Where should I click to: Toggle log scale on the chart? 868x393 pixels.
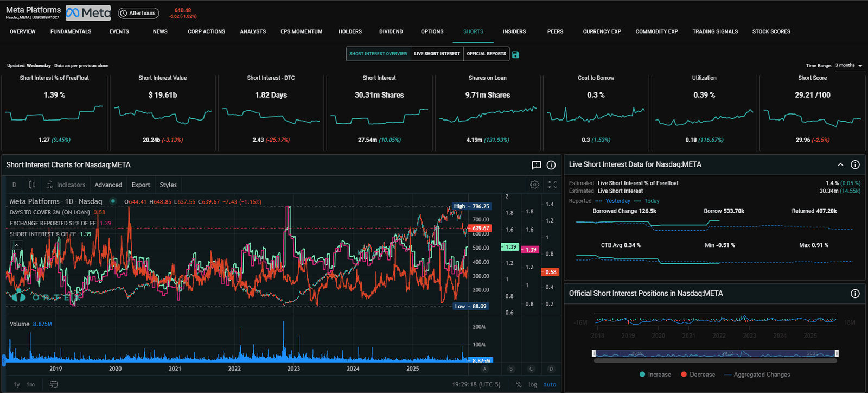point(532,384)
